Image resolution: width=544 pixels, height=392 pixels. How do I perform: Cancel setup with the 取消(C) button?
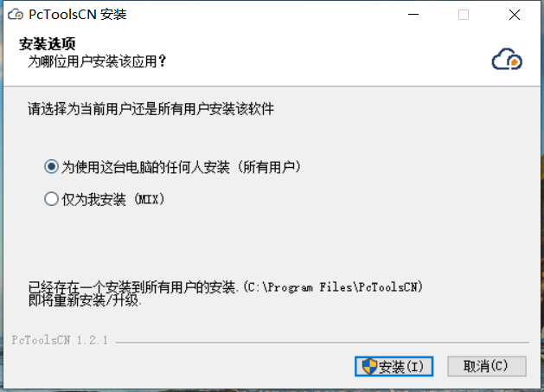point(487,366)
